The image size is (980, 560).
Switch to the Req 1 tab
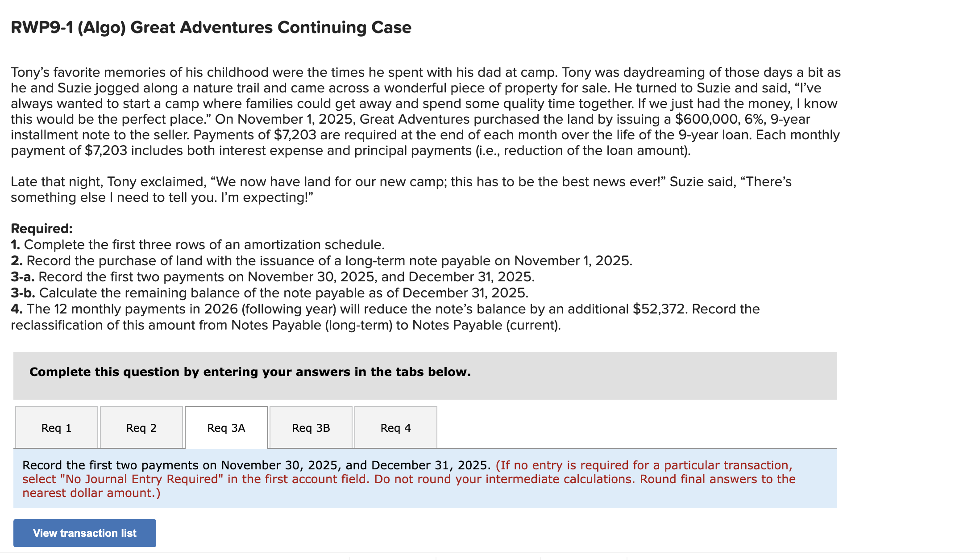[56, 427]
